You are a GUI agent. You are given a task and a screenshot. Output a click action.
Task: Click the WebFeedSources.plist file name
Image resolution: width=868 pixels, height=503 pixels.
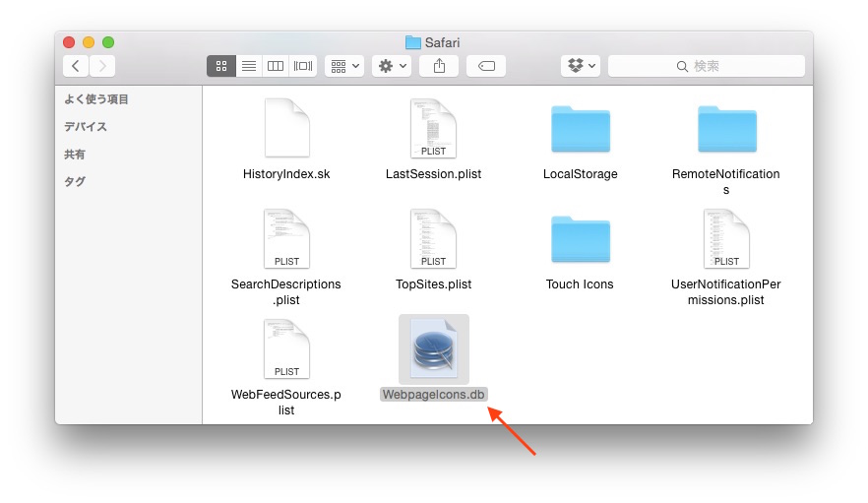point(286,403)
